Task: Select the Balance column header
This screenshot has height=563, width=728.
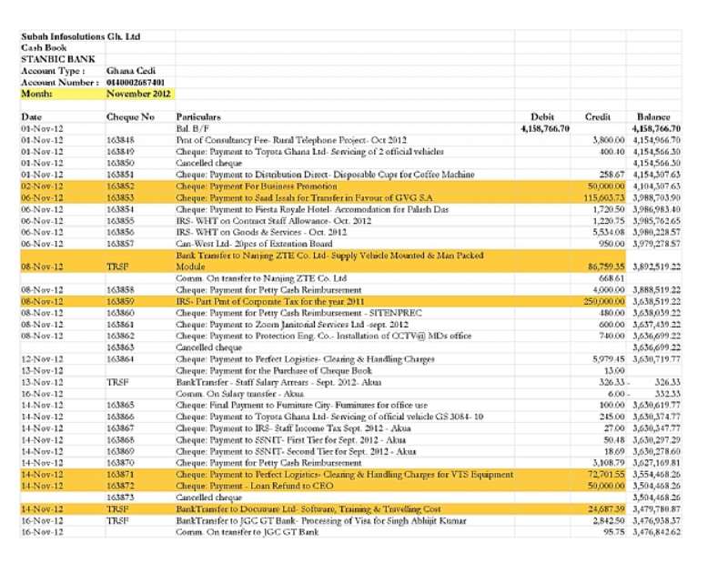Action: click(653, 117)
